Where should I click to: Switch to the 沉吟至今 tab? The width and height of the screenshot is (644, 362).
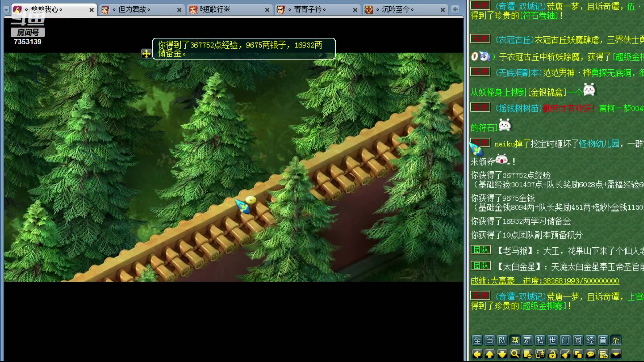tap(405, 10)
